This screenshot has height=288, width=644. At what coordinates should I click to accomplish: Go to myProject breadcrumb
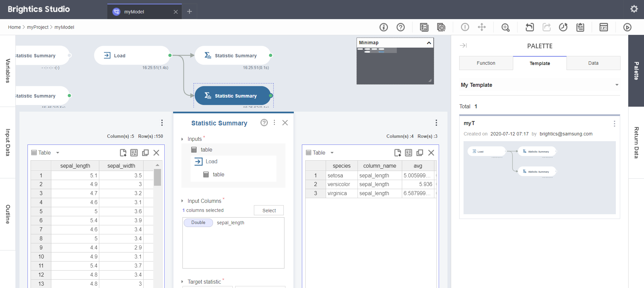(x=38, y=27)
